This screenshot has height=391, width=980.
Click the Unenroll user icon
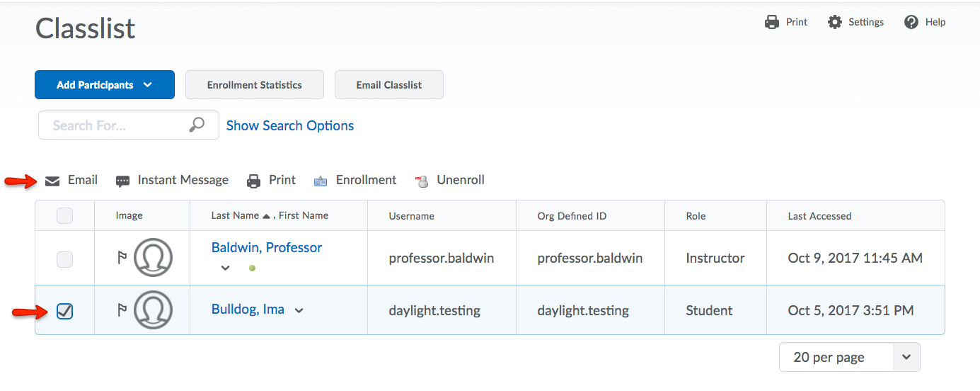(422, 181)
